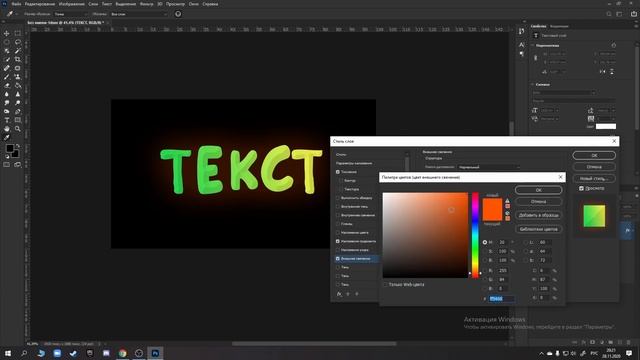The height and width of the screenshot is (360, 640).
Task: Click OK in the color picker dialog
Action: [x=538, y=190]
